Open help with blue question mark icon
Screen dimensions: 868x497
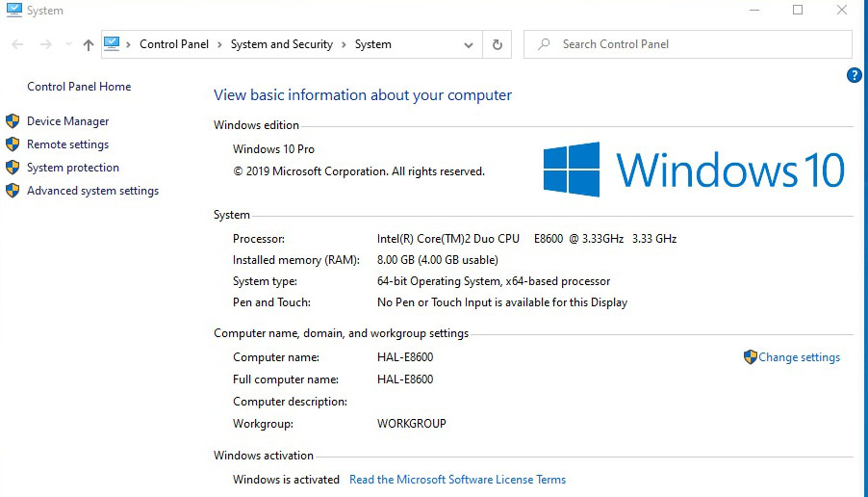pyautogui.click(x=854, y=75)
